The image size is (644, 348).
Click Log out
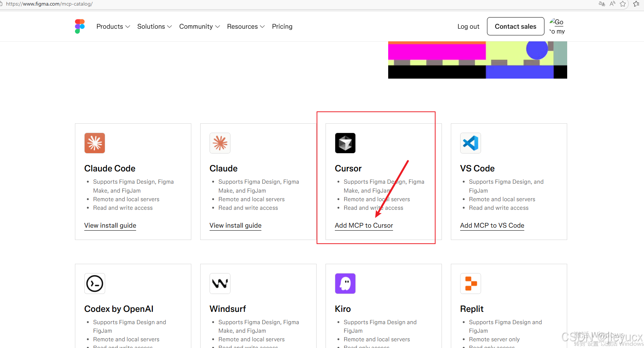(468, 26)
